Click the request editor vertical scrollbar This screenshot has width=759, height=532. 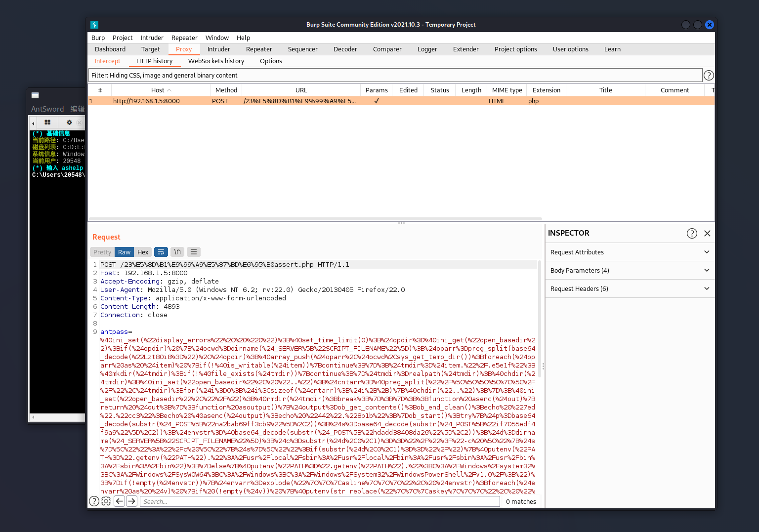coord(539,319)
